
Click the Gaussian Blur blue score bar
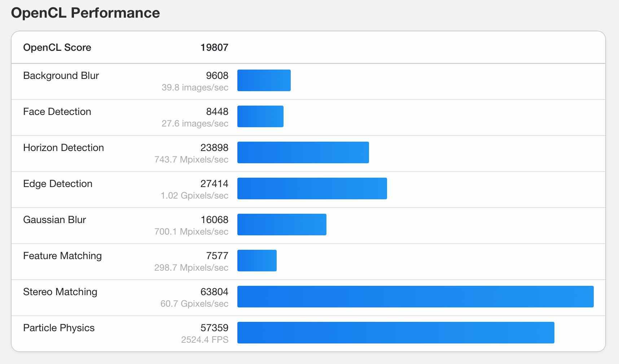(x=282, y=225)
